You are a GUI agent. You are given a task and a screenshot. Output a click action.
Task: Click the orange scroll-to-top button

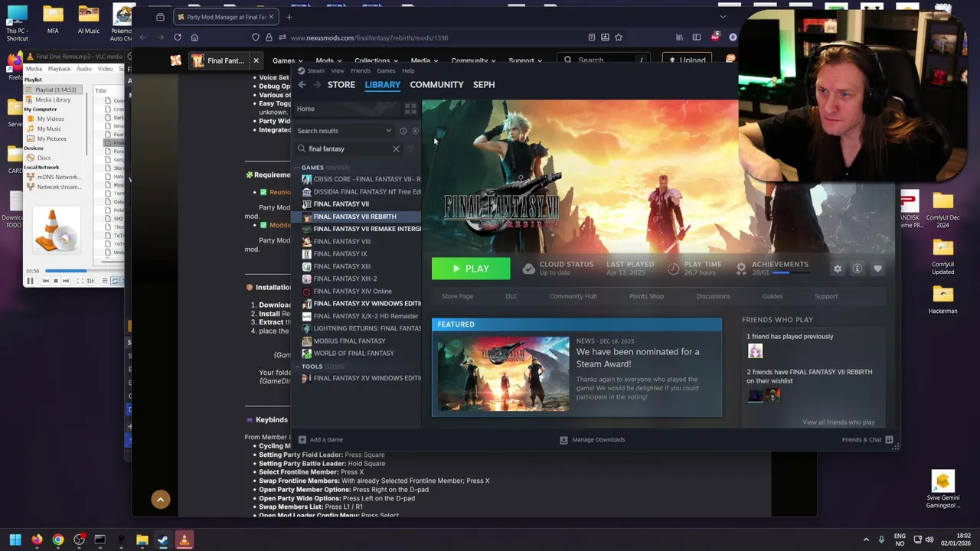tap(161, 500)
